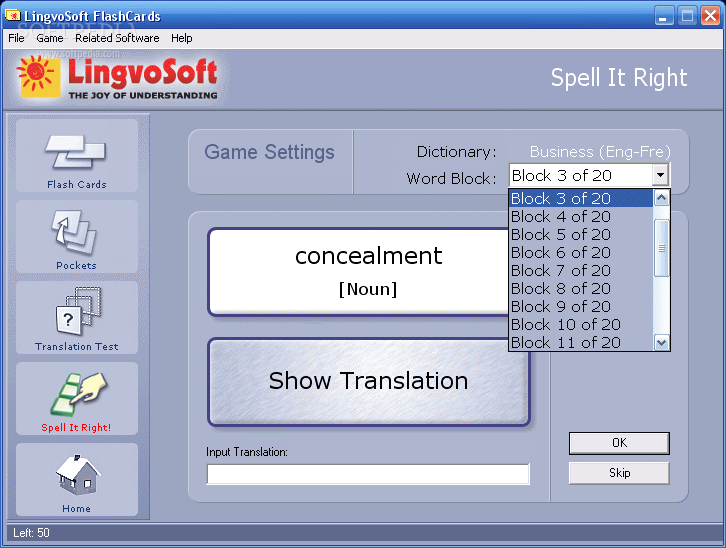The width and height of the screenshot is (726, 548).
Task: Choose Block 8 of 20
Action: click(x=581, y=289)
